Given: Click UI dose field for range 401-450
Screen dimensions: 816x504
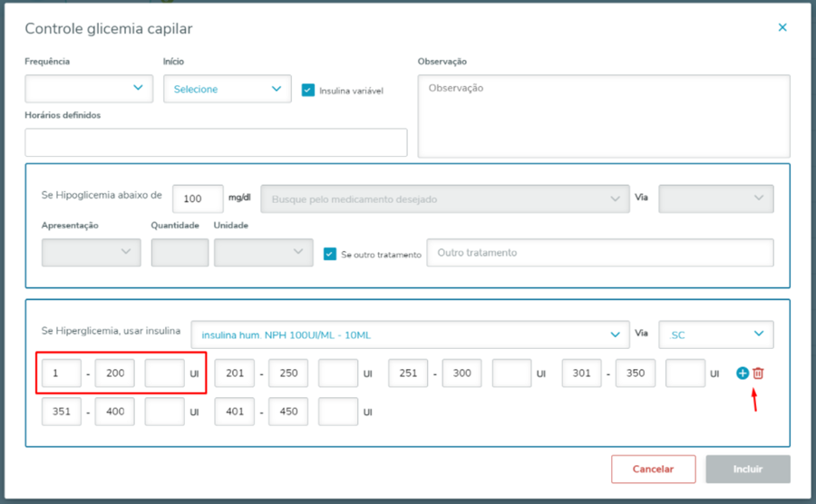Looking at the screenshot, I should (x=338, y=412).
